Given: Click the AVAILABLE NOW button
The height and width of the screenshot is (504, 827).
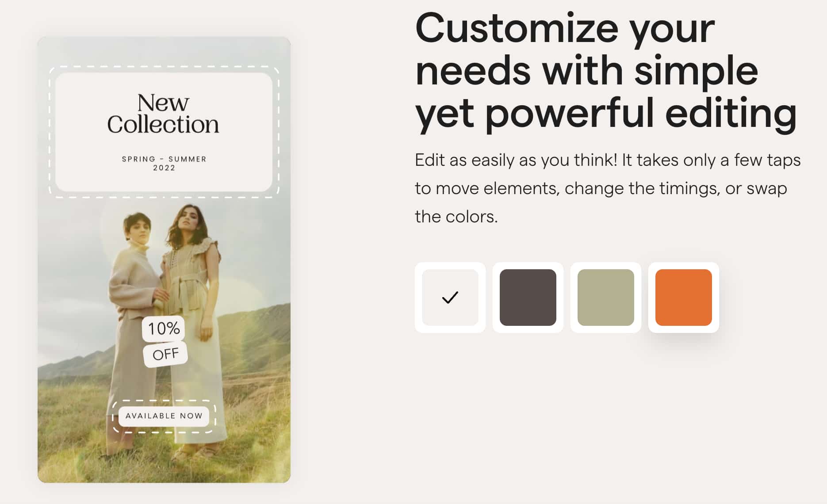Looking at the screenshot, I should pyautogui.click(x=164, y=416).
